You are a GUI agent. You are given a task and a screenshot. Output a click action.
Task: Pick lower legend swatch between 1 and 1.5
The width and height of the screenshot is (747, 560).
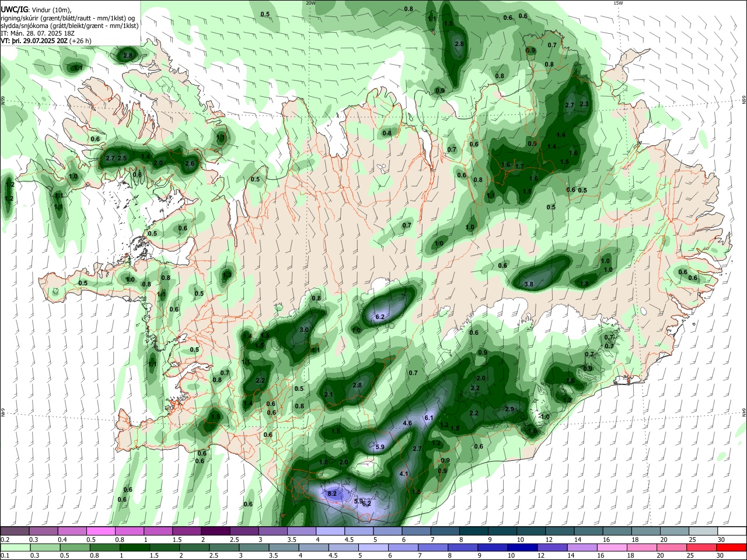135,548
